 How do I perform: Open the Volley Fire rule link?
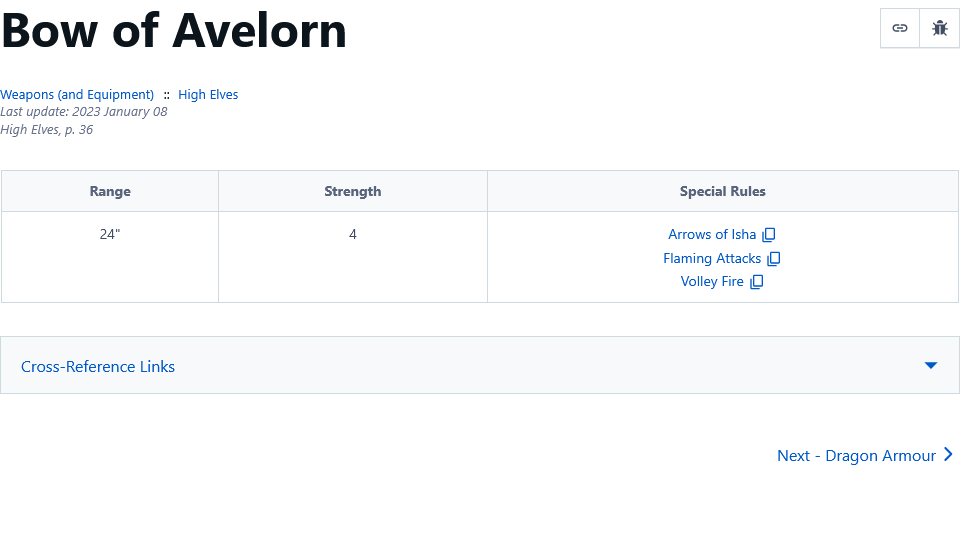pyautogui.click(x=712, y=282)
